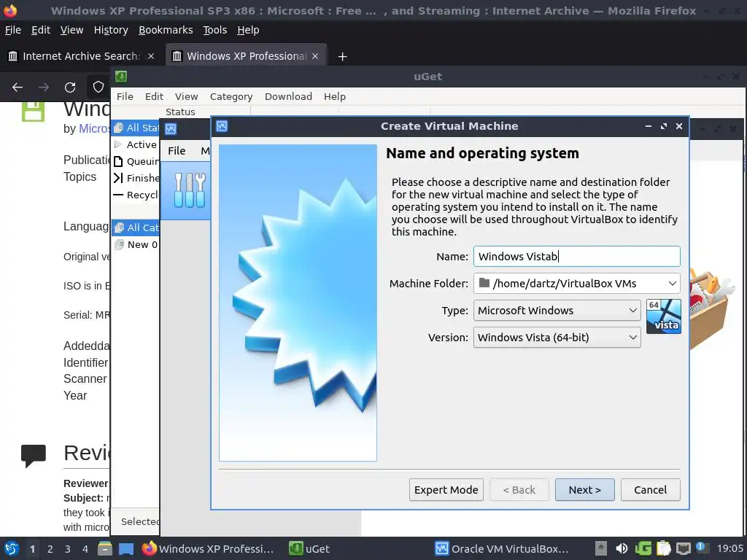Switch to workspace 4

tap(85, 549)
